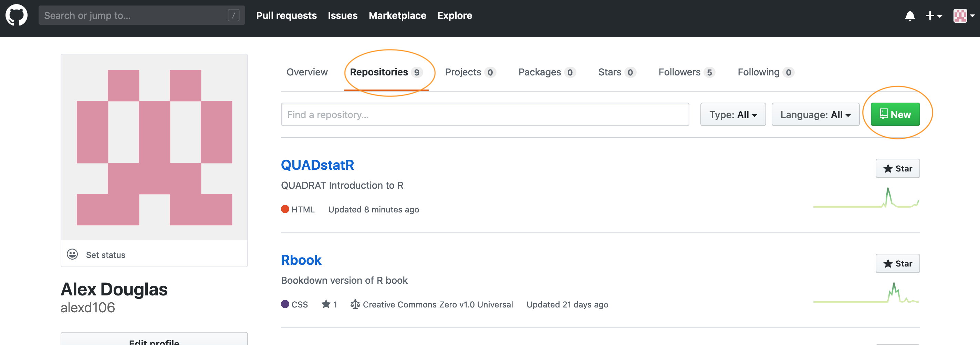Expand the Language: All filter
Screen dimensions: 980x345
[x=815, y=115]
